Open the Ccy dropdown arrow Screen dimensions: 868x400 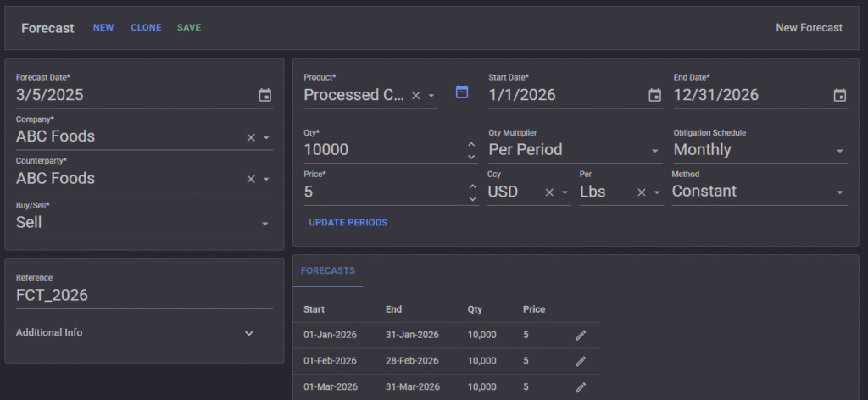[565, 192]
